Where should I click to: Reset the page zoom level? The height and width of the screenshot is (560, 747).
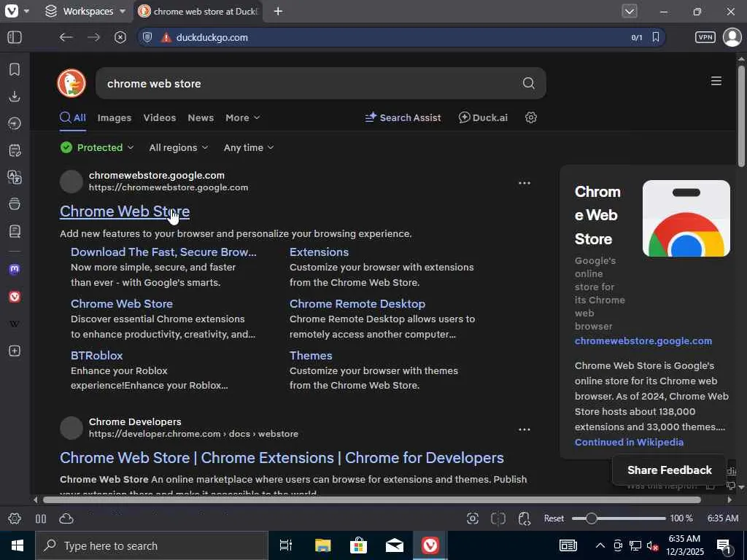(554, 518)
